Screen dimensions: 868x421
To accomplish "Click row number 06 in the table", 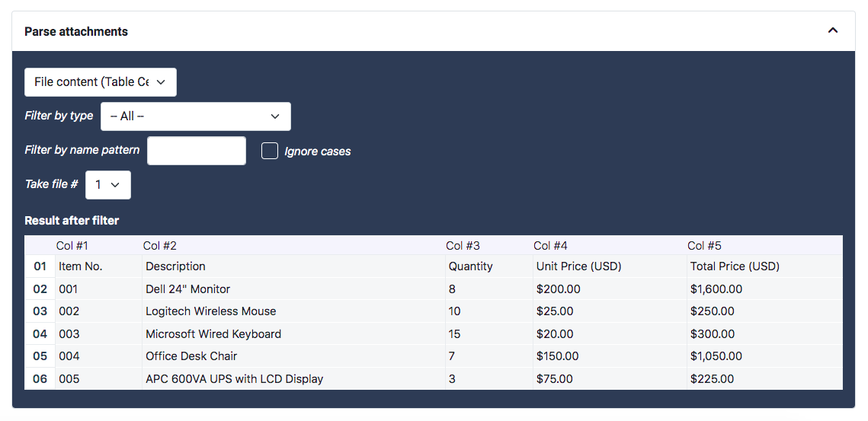I will pos(40,379).
